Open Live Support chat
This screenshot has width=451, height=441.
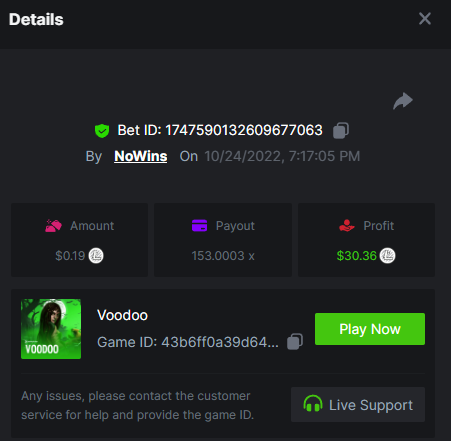358,405
